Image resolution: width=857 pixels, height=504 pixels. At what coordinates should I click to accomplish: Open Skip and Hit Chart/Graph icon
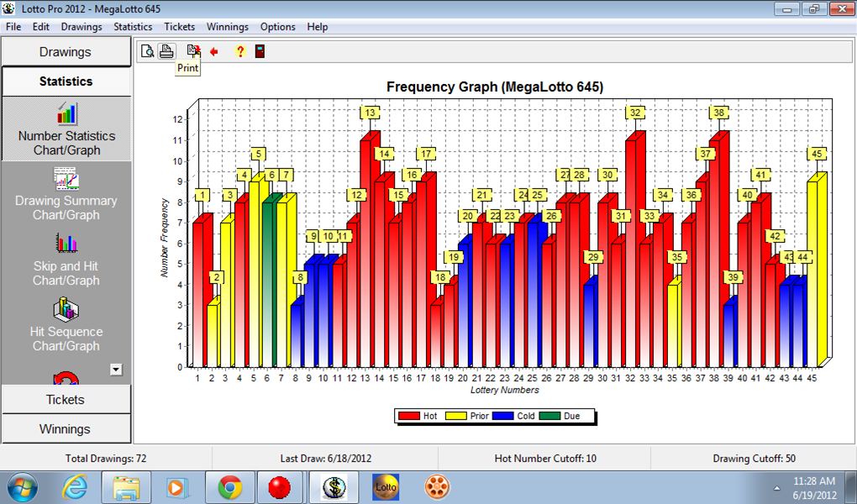(66, 244)
